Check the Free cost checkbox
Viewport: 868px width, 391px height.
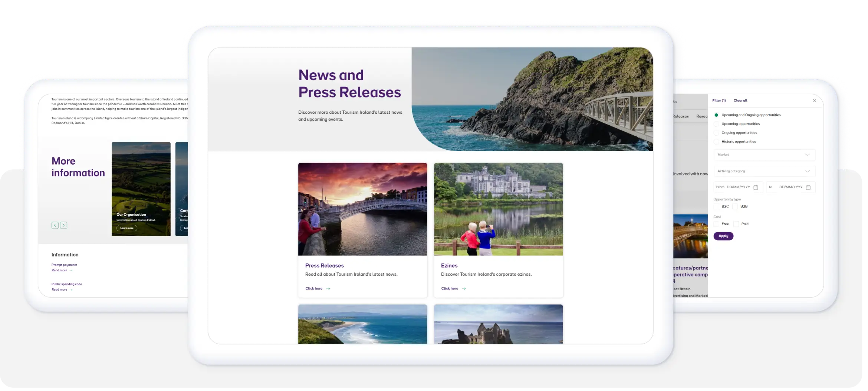pyautogui.click(x=716, y=224)
